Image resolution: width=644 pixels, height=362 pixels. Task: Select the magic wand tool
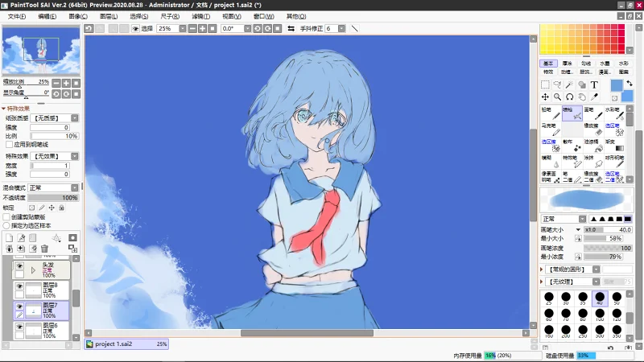[570, 85]
